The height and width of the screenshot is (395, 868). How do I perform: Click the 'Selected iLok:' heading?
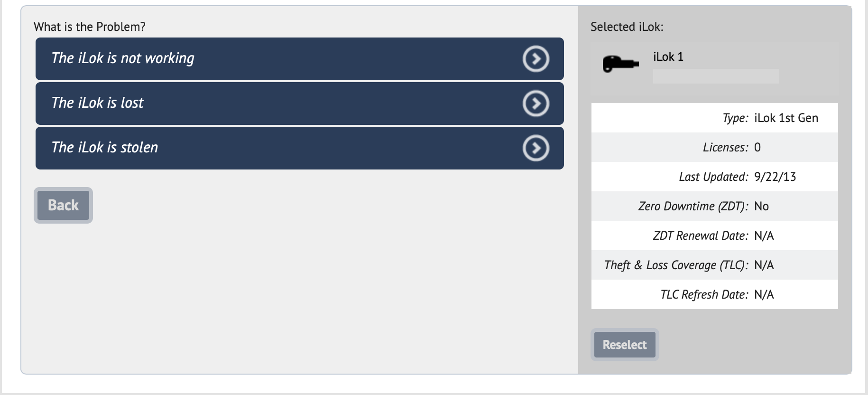pyautogui.click(x=627, y=27)
